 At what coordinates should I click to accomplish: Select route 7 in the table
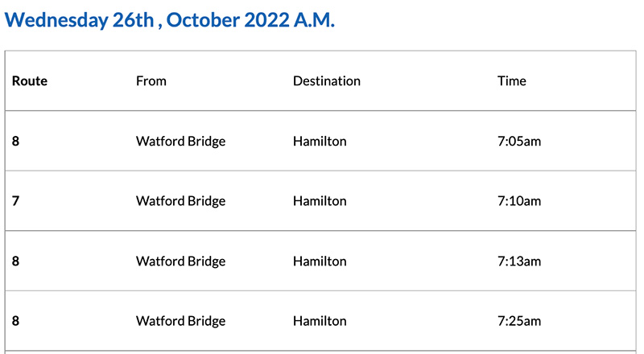point(16,200)
